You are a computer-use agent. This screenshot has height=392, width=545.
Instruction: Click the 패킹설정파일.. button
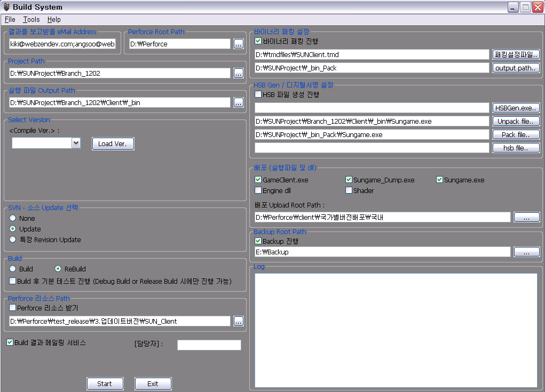click(x=516, y=54)
